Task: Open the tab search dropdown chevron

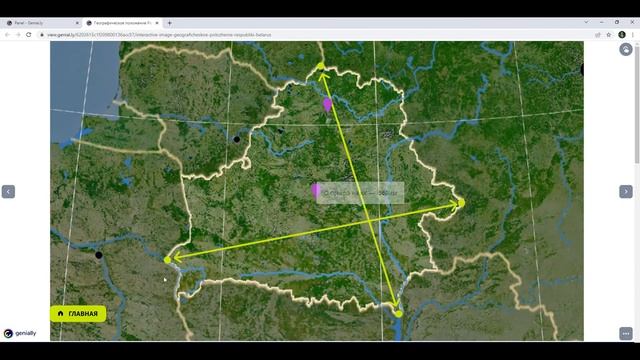Action: [586, 22]
